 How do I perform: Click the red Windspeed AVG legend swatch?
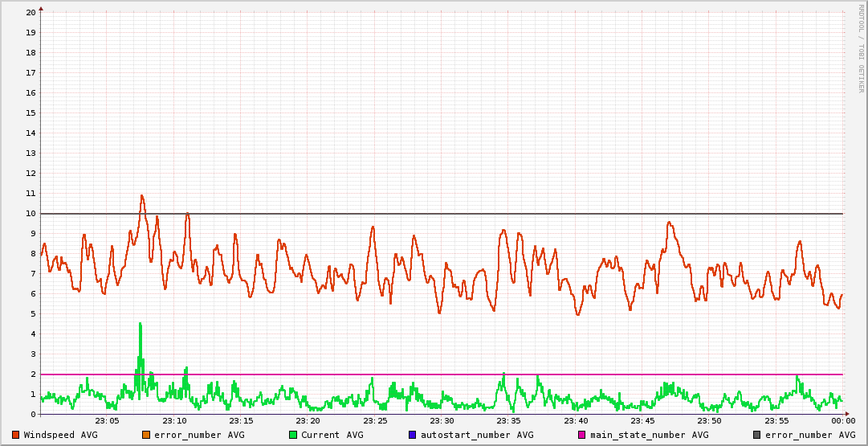click(x=16, y=435)
